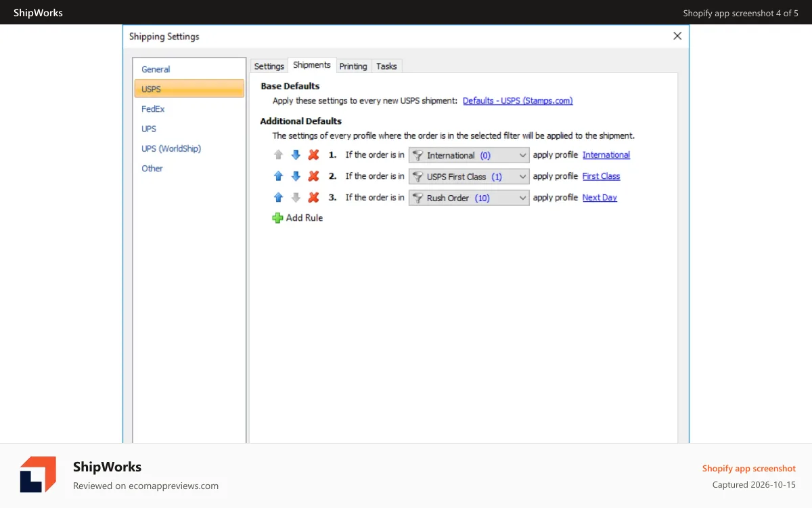Move rule 2 USPS First Class up
Viewport: 812px width, 508px height.
(x=278, y=176)
